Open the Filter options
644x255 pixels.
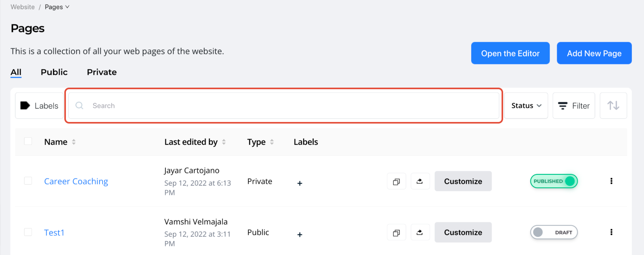(574, 105)
